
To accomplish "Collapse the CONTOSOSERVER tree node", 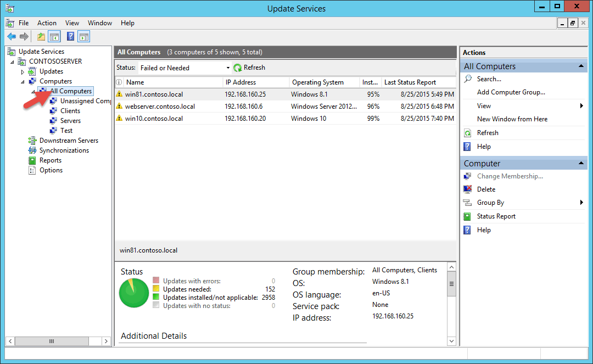I will [x=12, y=61].
